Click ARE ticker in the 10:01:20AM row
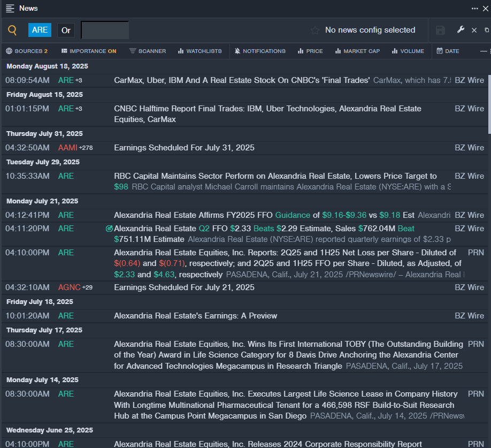491x448 pixels. (x=66, y=316)
